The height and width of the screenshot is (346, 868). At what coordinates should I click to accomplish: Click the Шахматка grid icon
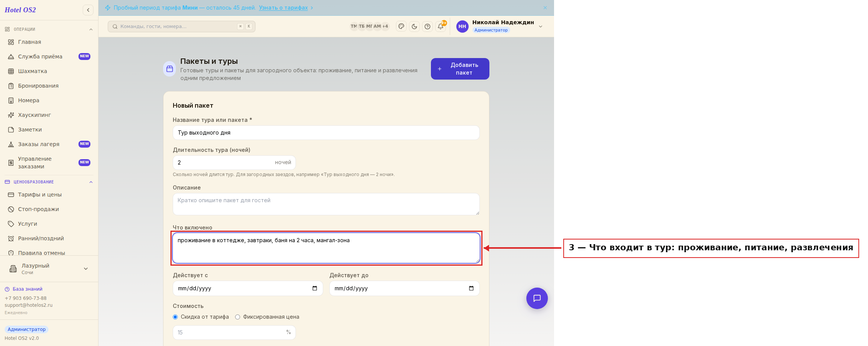point(11,71)
